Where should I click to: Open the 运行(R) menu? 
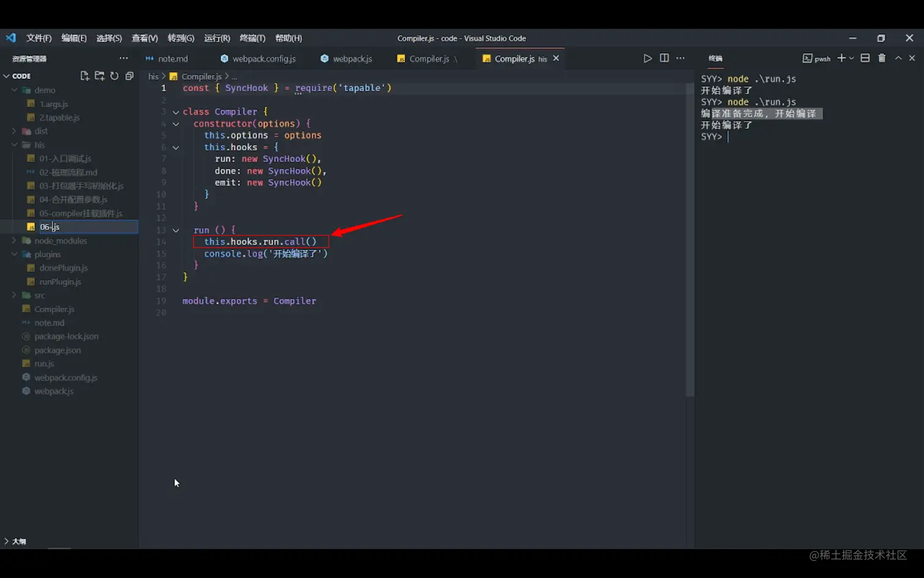tap(217, 38)
